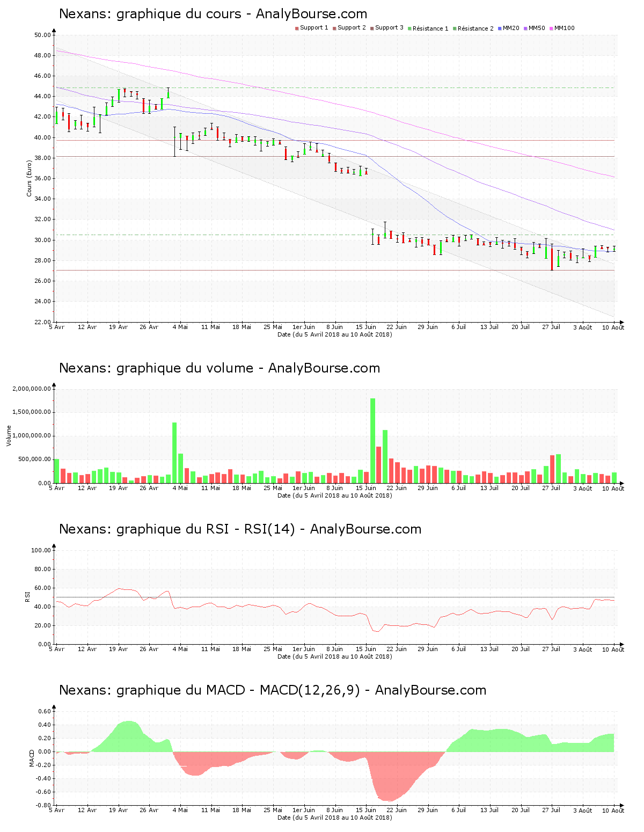The width and height of the screenshot is (644, 832).
Task: Click '4 Mai' on volume chart date axis
Action: pyautogui.click(x=180, y=488)
